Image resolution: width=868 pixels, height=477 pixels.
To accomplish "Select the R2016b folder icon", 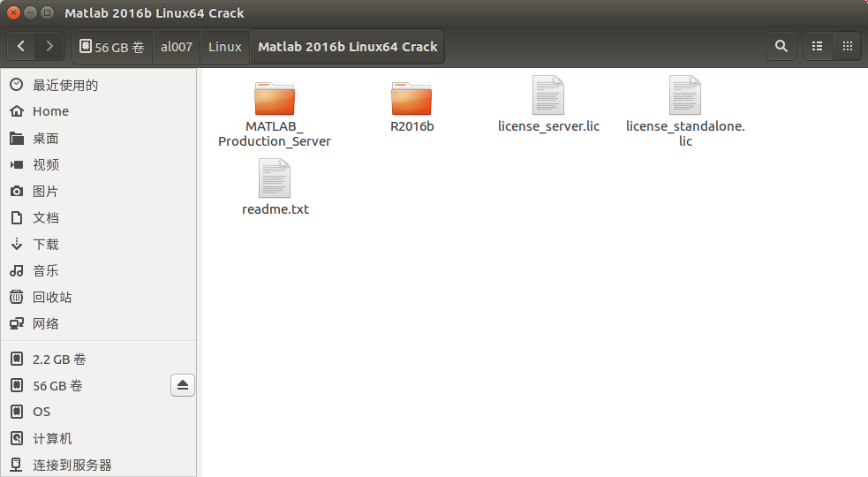I will pyautogui.click(x=411, y=99).
